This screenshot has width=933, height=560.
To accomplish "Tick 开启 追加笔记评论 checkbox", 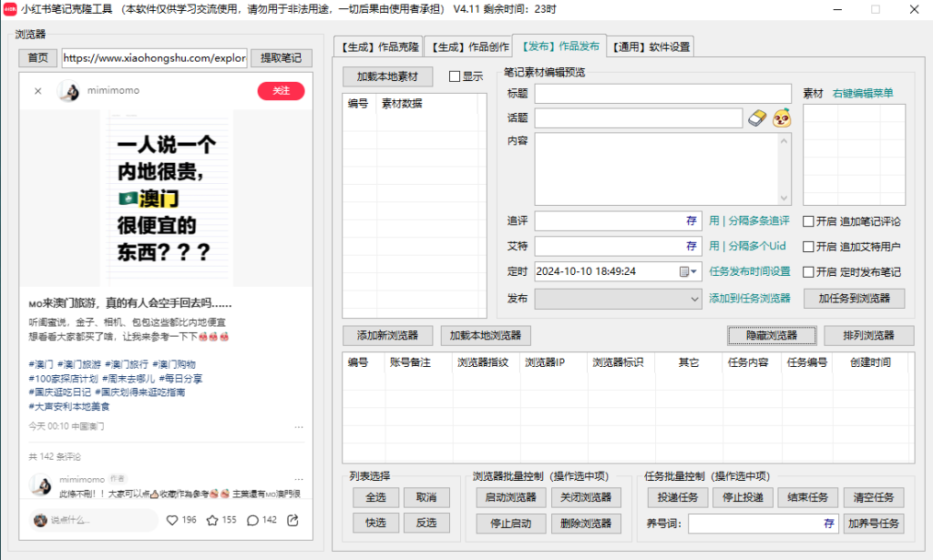I will pos(808,221).
